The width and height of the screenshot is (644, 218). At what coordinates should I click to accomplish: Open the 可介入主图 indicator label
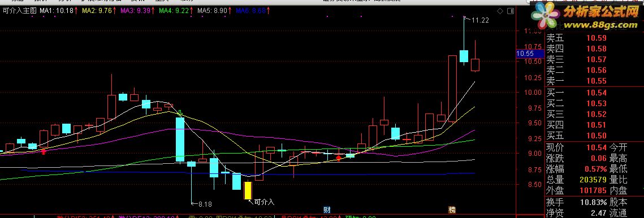19,11
